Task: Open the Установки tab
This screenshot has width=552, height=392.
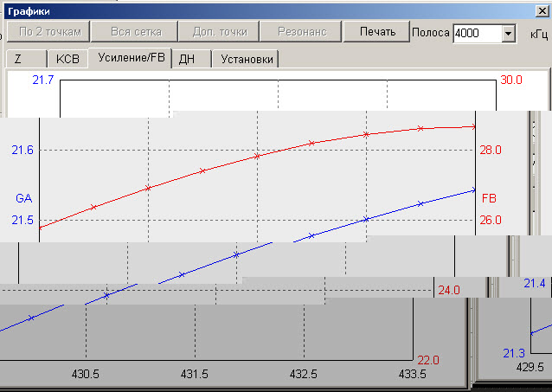Action: [246, 59]
